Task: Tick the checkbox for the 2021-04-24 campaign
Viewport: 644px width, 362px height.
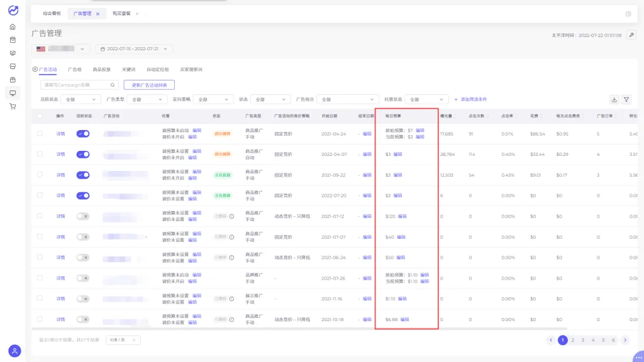Action: tap(40, 133)
